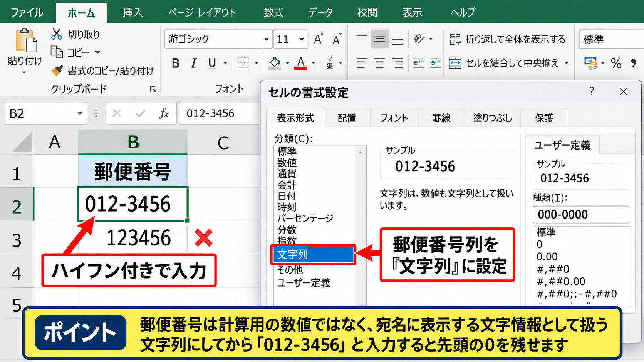Select 文字列 in the category list
644x362 pixels.
(x=313, y=254)
